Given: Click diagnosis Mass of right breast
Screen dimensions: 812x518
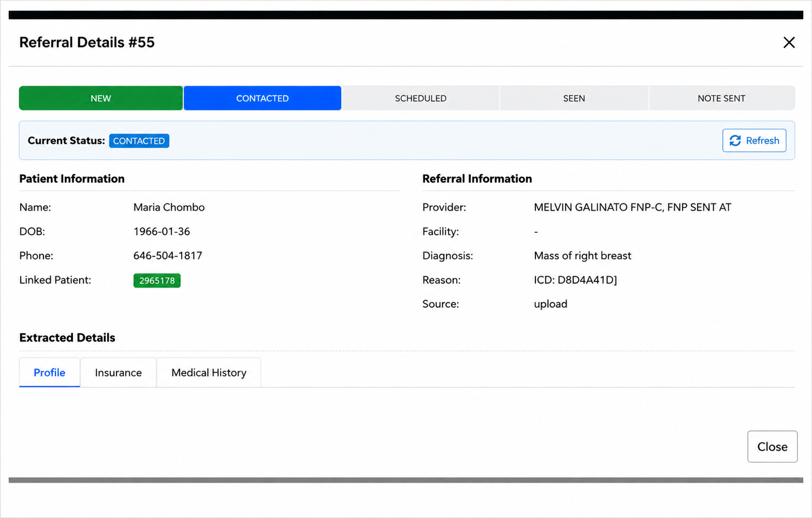Looking at the screenshot, I should [582, 256].
